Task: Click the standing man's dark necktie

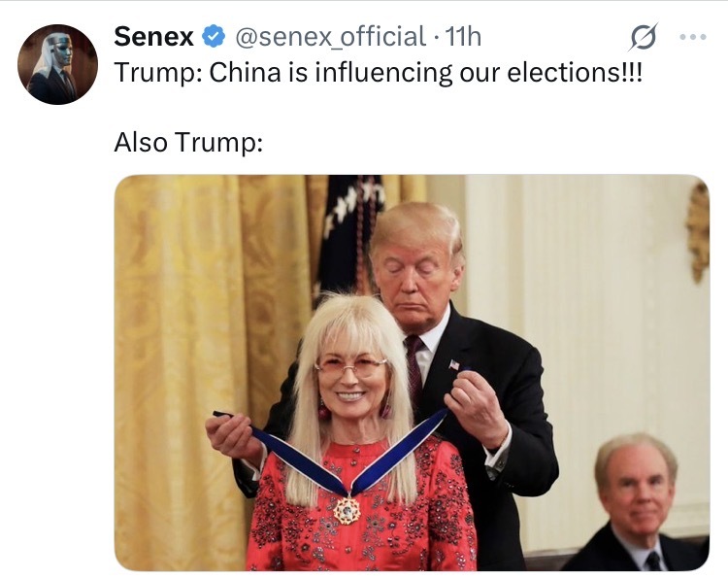Action: click(414, 366)
